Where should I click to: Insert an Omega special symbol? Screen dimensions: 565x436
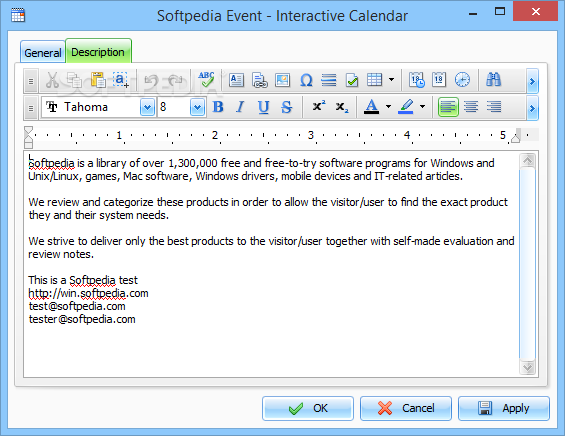[x=306, y=80]
